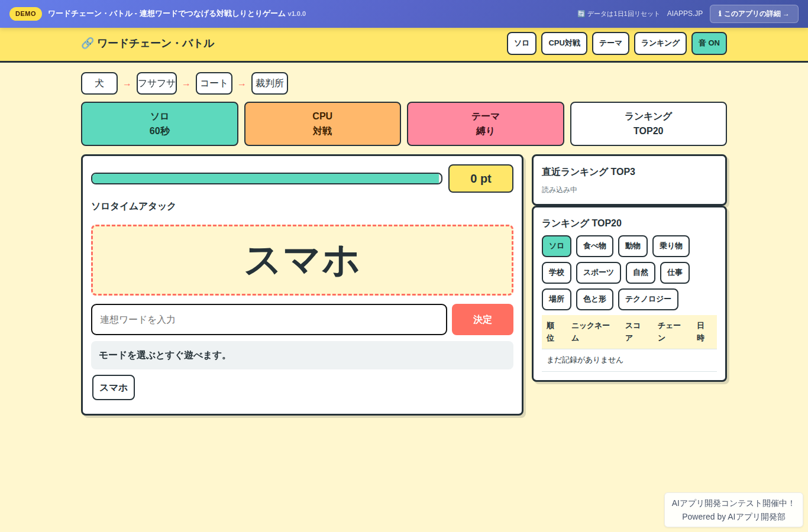
Task: Select the 自然 ranking filter tab
Action: tap(641, 273)
